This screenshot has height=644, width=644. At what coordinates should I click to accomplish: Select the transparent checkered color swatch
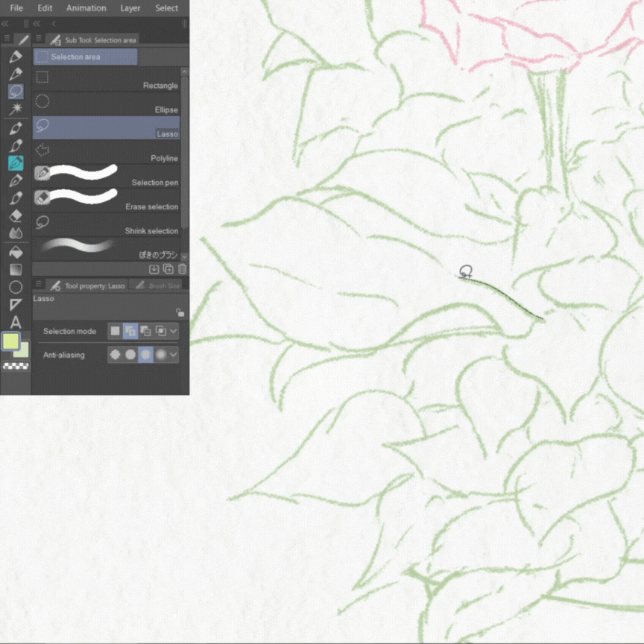tap(16, 366)
